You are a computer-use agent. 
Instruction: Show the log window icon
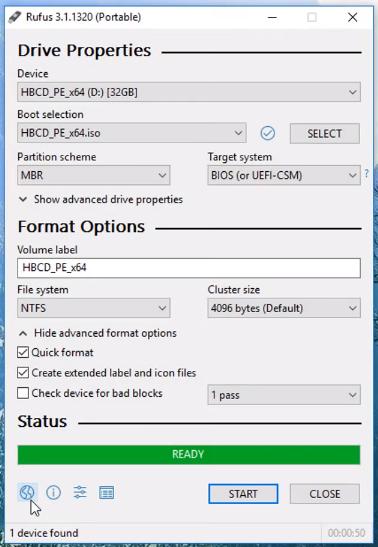coord(106,493)
